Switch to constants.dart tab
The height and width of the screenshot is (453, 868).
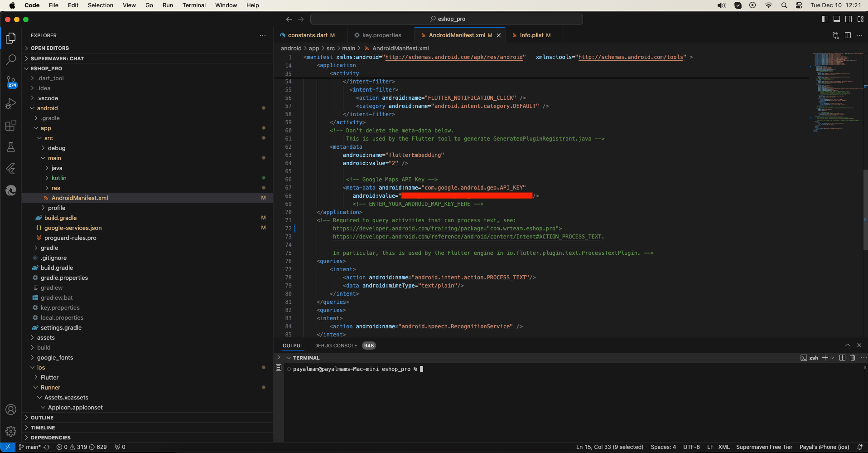(311, 35)
